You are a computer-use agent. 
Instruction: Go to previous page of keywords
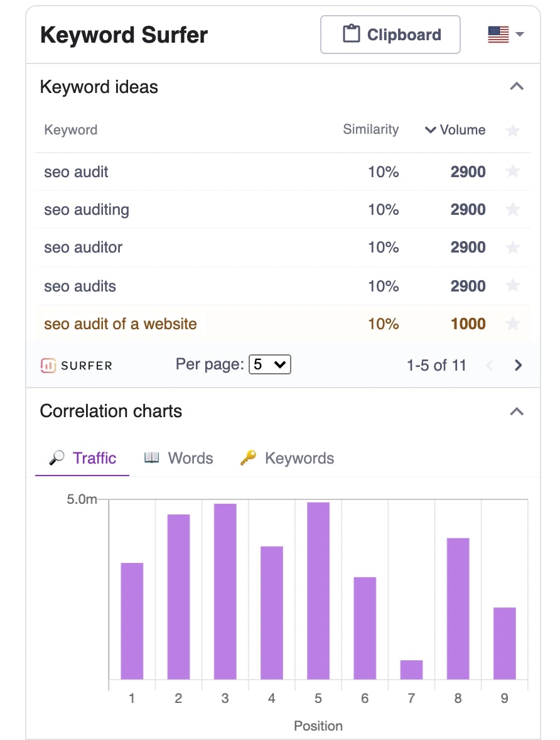(491, 365)
